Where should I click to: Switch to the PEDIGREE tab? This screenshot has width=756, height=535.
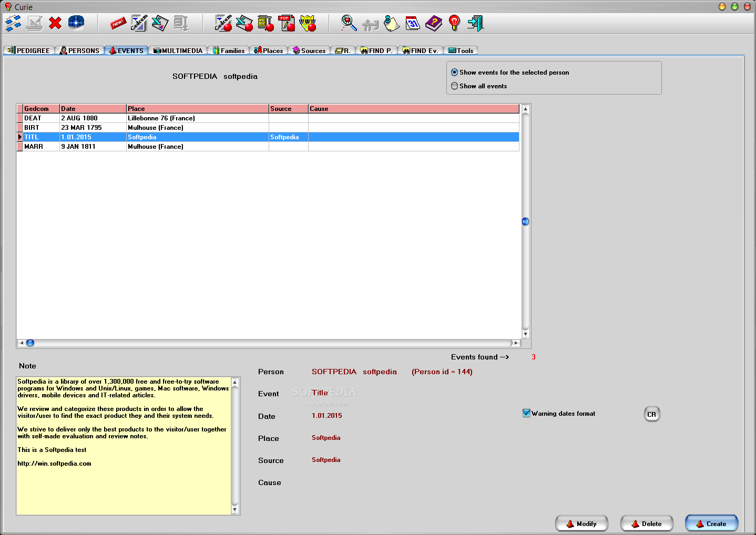29,50
